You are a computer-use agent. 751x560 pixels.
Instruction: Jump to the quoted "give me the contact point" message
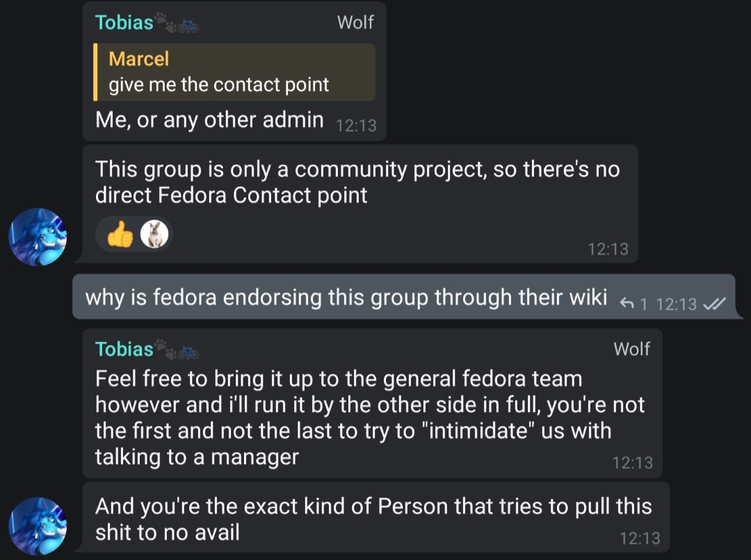(234, 72)
